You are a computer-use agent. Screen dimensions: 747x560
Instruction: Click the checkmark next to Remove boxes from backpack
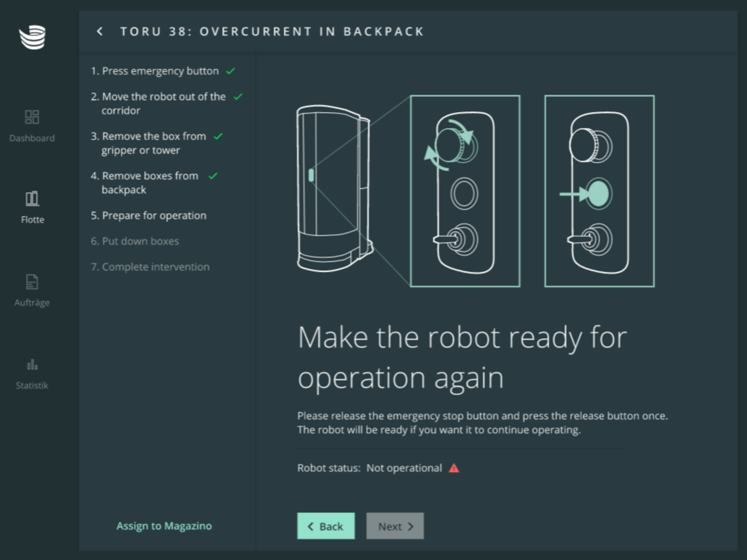click(213, 176)
